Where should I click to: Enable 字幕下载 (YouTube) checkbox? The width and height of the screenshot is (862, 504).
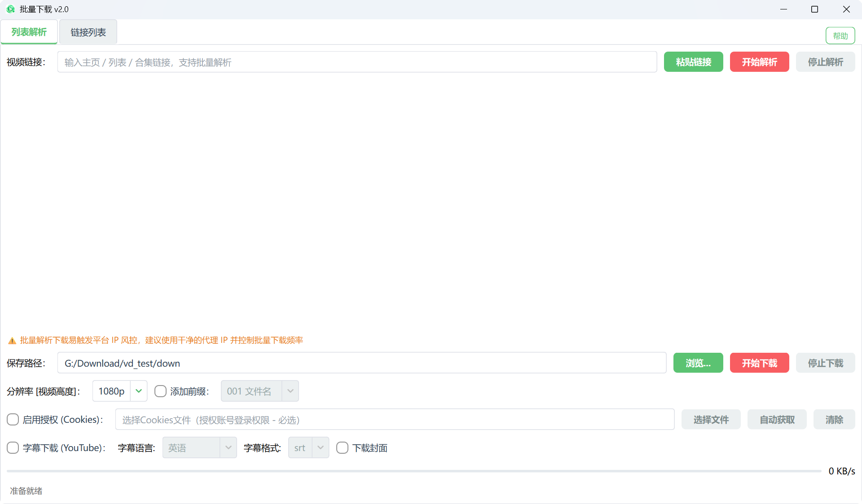tap(13, 448)
